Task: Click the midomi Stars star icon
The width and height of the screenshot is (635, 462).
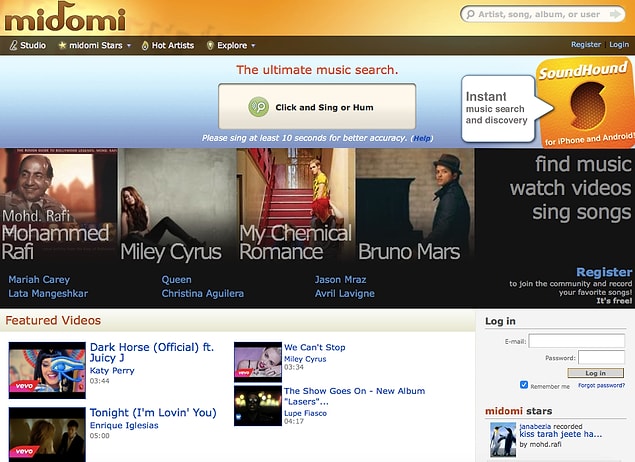Action: click(x=62, y=45)
